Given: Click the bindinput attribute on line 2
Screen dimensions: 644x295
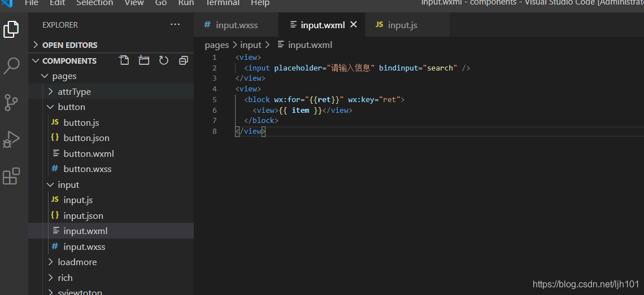Looking at the screenshot, I should click(x=398, y=68).
